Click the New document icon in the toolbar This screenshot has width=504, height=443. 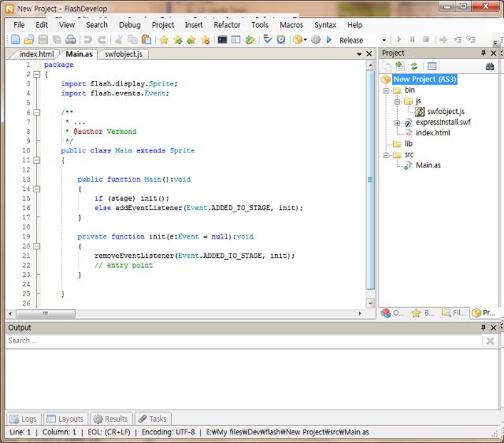(15, 39)
